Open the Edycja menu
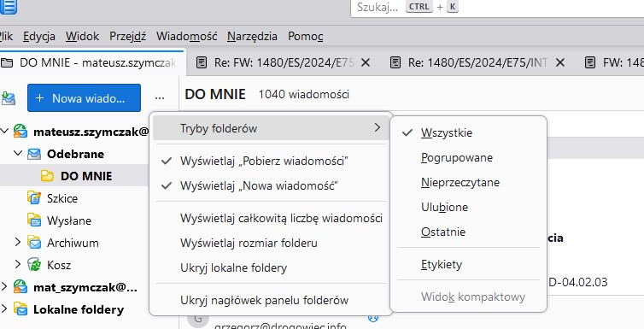 point(39,36)
